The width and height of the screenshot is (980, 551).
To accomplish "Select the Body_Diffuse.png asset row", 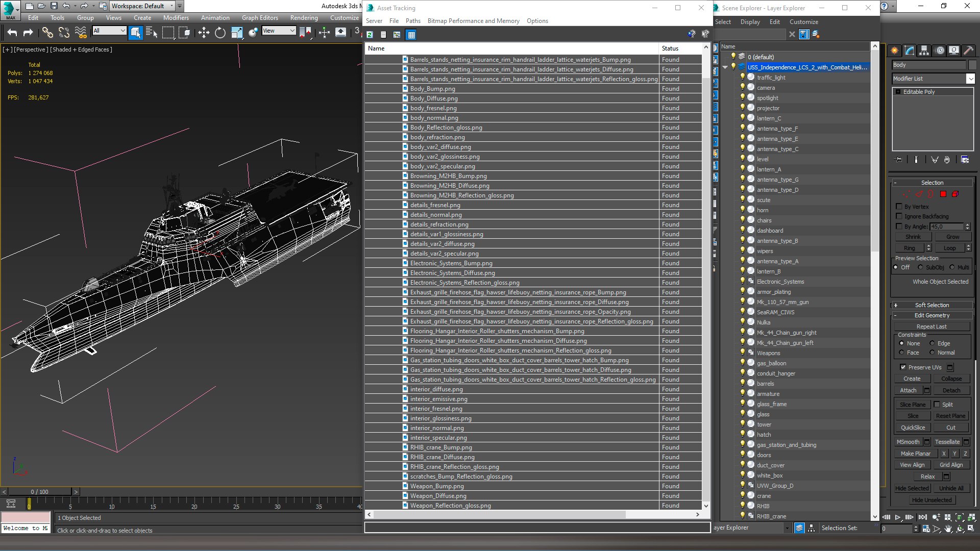I will pyautogui.click(x=533, y=98).
